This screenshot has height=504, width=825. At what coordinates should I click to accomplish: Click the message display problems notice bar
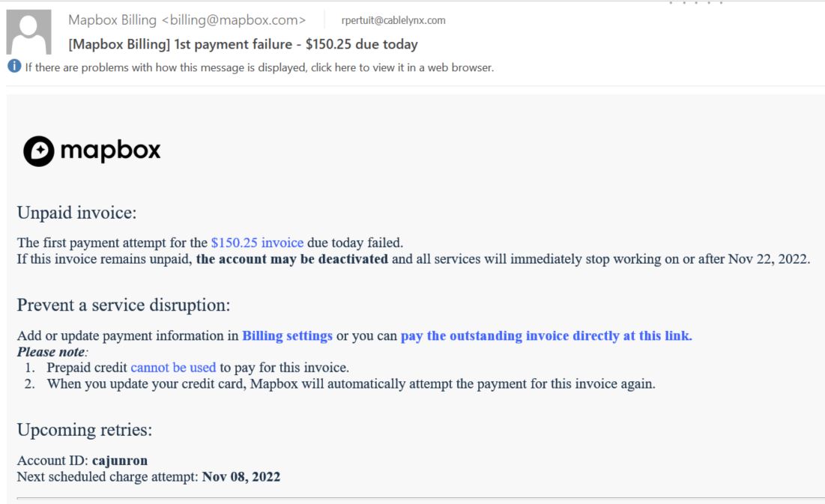(x=259, y=67)
